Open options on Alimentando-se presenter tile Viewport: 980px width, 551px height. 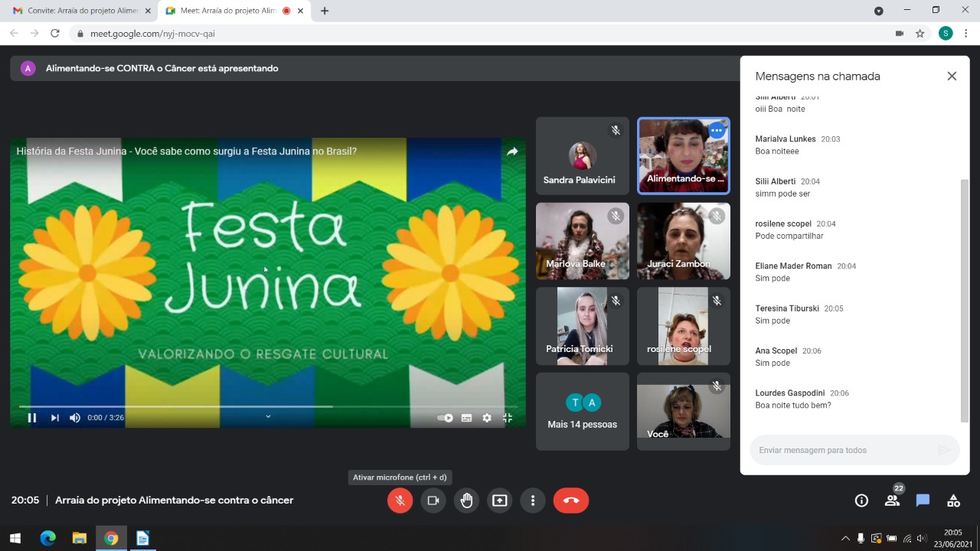717,131
